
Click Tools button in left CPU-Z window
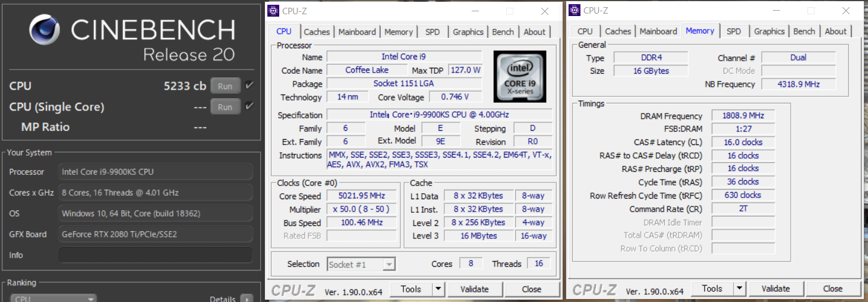[411, 290]
